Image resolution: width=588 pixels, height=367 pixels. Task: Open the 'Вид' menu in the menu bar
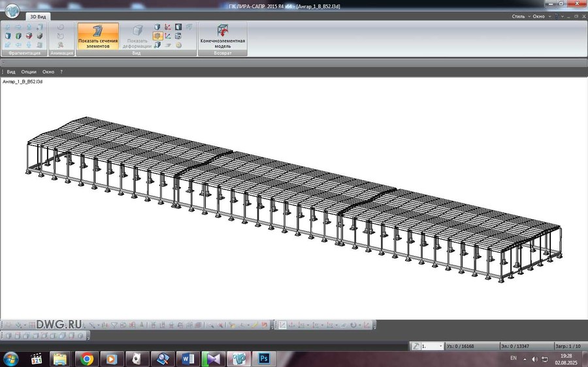point(11,72)
